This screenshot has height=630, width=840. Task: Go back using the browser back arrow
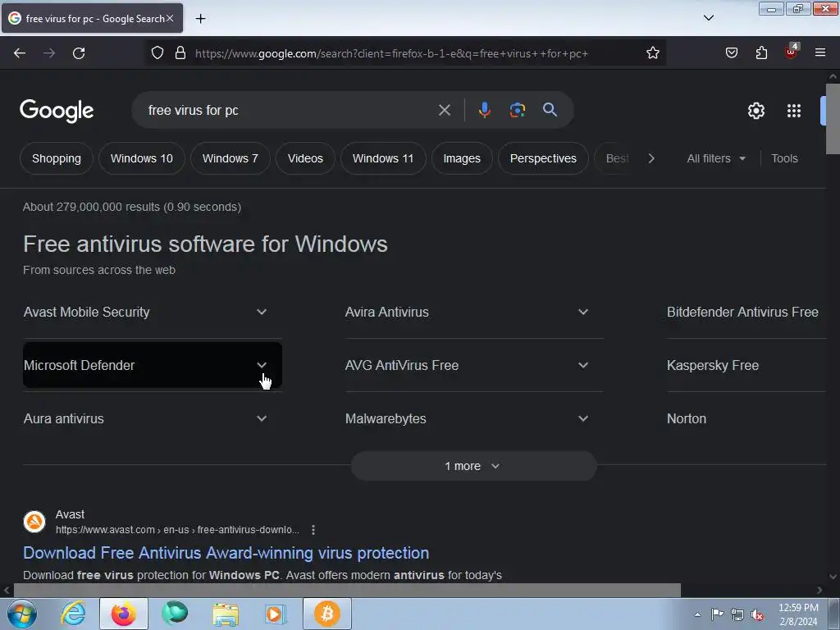point(20,53)
